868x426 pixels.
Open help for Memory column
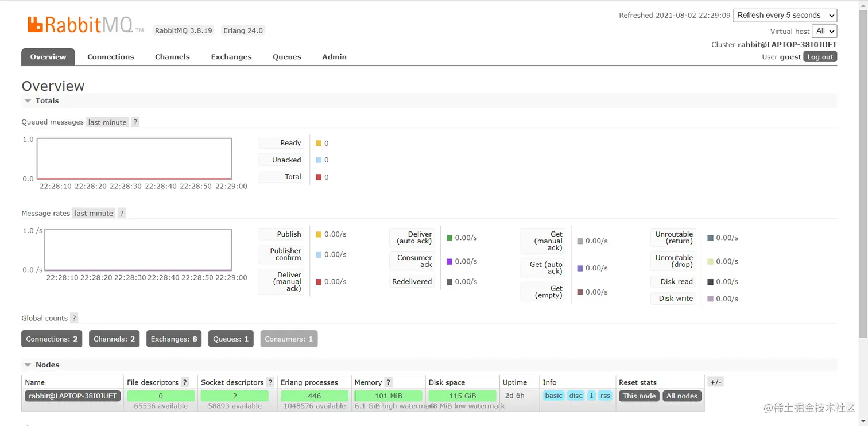[x=388, y=382]
